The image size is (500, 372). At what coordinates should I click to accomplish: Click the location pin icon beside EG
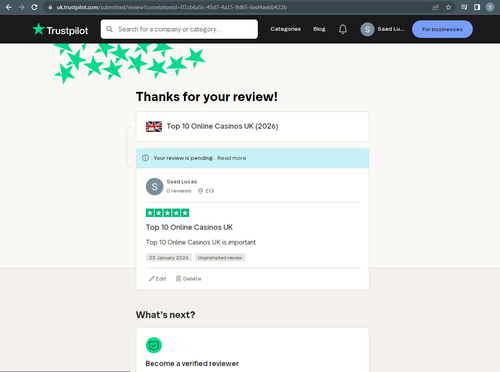click(x=200, y=191)
